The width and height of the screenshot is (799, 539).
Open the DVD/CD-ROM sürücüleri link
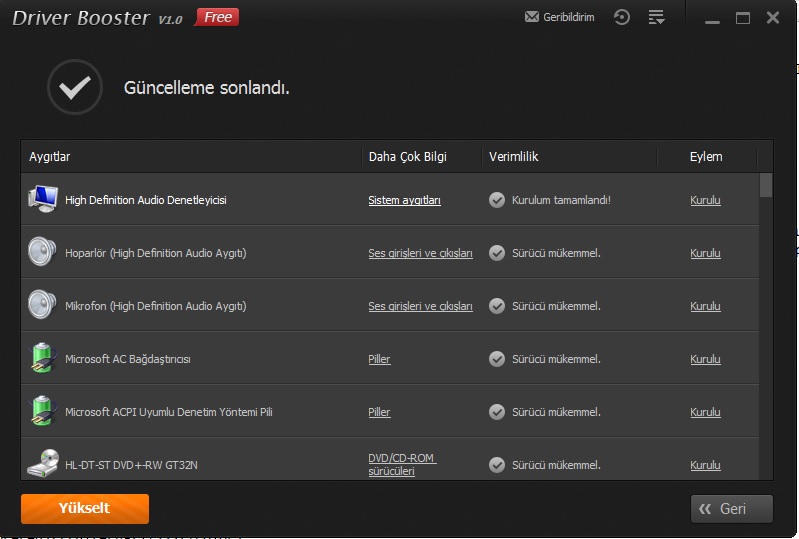[402, 465]
